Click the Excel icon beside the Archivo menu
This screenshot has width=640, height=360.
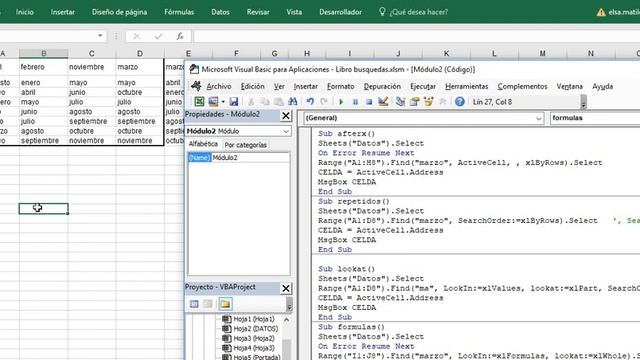196,86
